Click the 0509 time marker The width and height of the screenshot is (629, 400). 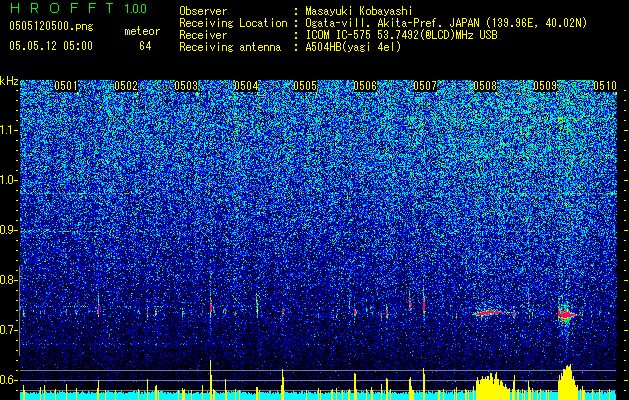pyautogui.click(x=545, y=86)
